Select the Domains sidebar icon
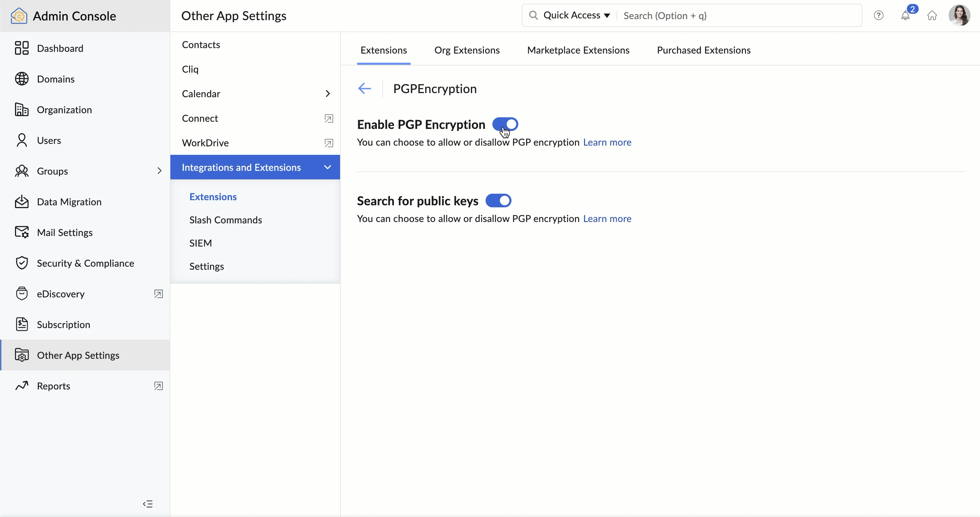 (22, 78)
